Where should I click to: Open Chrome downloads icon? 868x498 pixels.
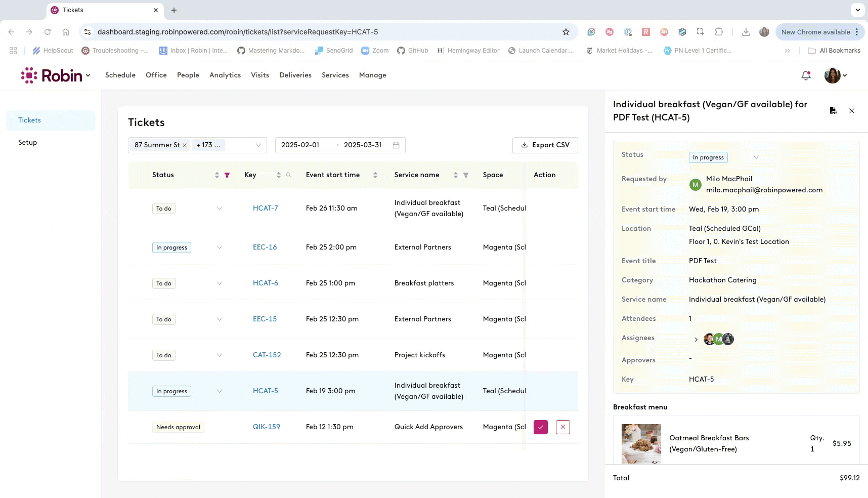point(746,32)
